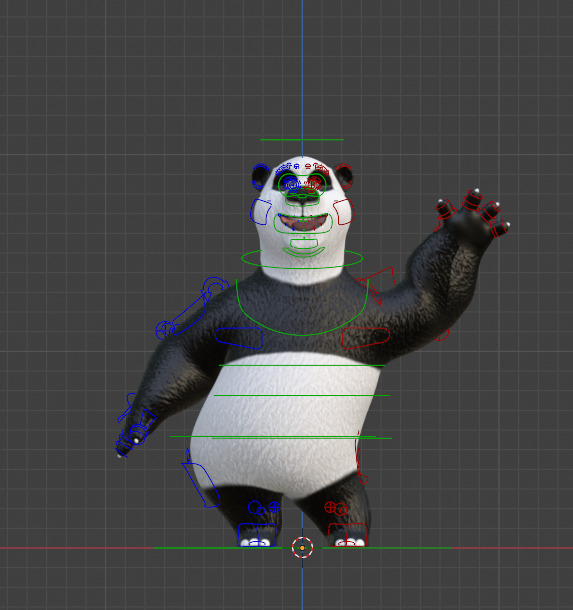573x610 pixels.
Task: Select the blue hand circle control
Action: click(x=138, y=434)
